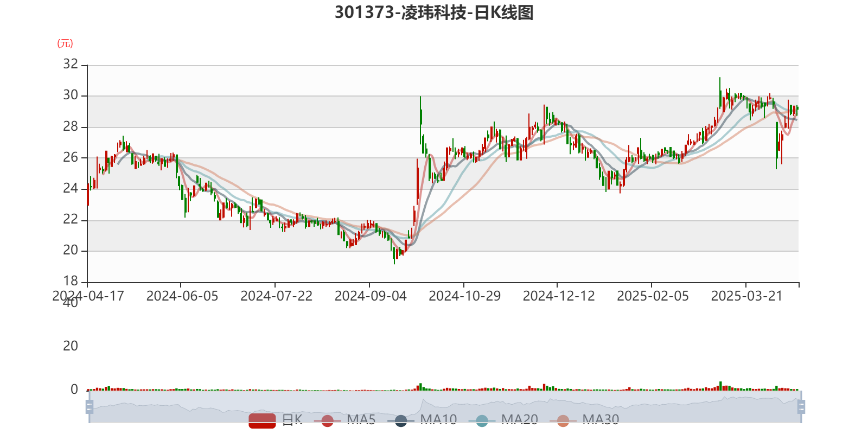Image resolution: width=868 pixels, height=434 pixels.
Task: Click the volume axis value 0
Action: tap(74, 390)
